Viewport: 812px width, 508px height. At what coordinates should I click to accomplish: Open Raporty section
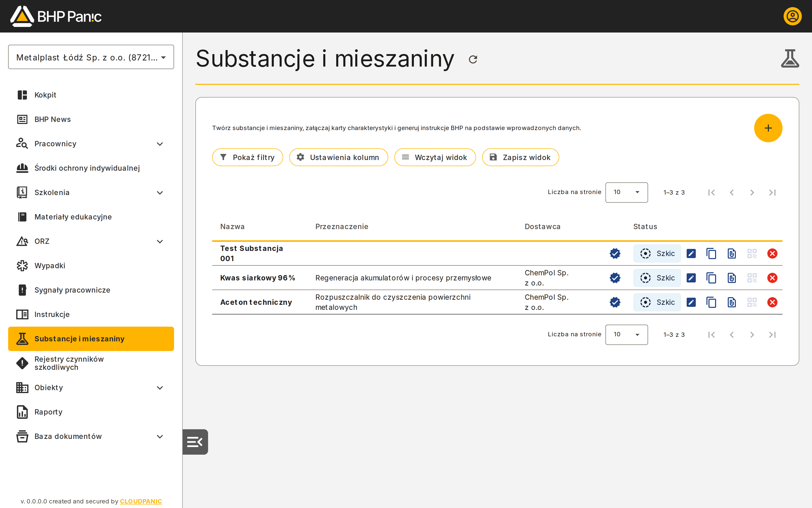[x=91, y=412]
